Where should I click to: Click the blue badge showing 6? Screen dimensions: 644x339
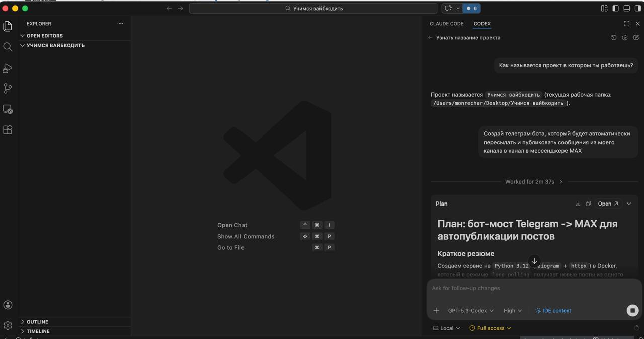pos(472,8)
